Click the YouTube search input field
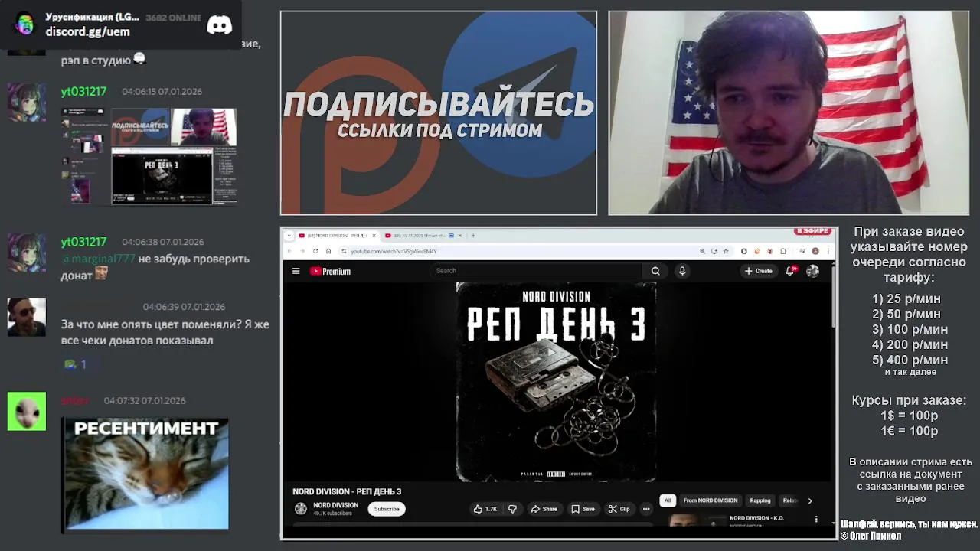The height and width of the screenshot is (551, 980). coord(537,271)
